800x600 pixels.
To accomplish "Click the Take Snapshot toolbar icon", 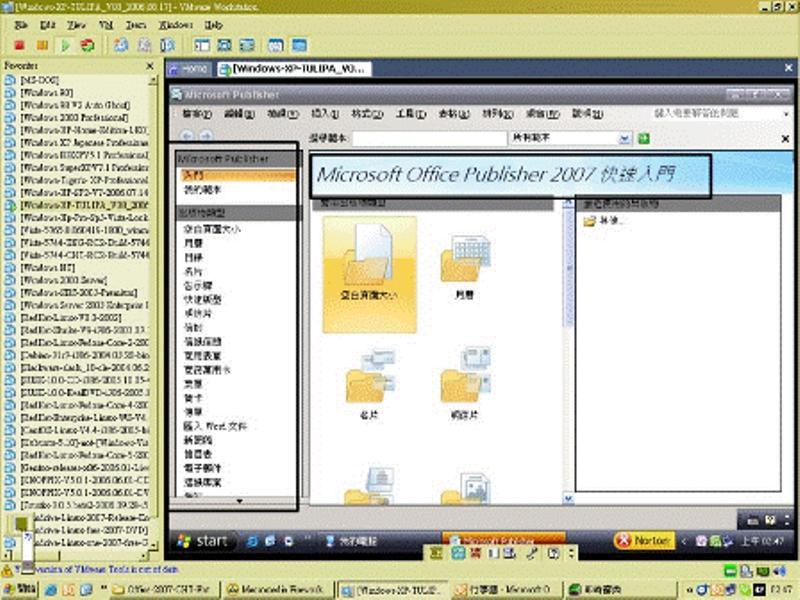I will pyautogui.click(x=121, y=45).
